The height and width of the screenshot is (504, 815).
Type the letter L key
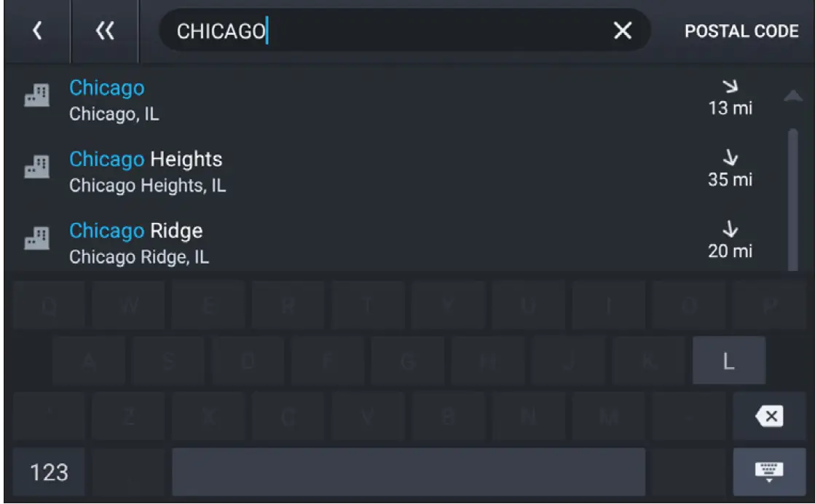pos(728,361)
